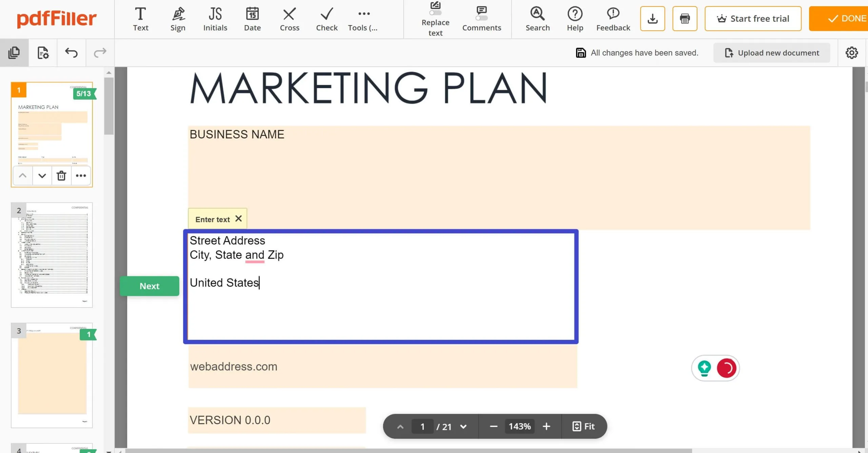
Task: Click the Download document icon
Action: (x=652, y=19)
